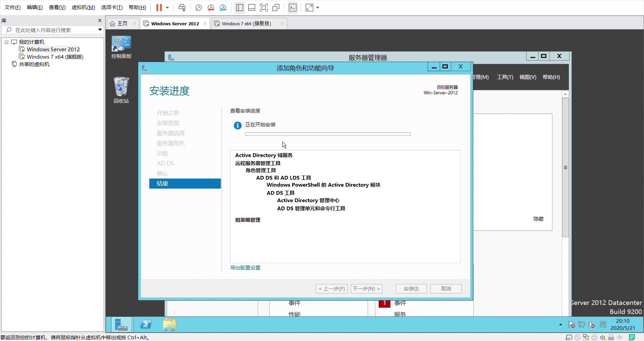Switch to the Windows 7 x64 (旗舰版) tab
This screenshot has height=341, width=644.
(x=247, y=23)
